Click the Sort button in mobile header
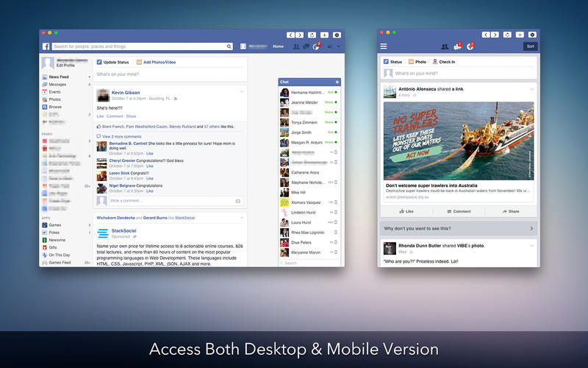The height and width of the screenshot is (368, 588). pos(530,46)
